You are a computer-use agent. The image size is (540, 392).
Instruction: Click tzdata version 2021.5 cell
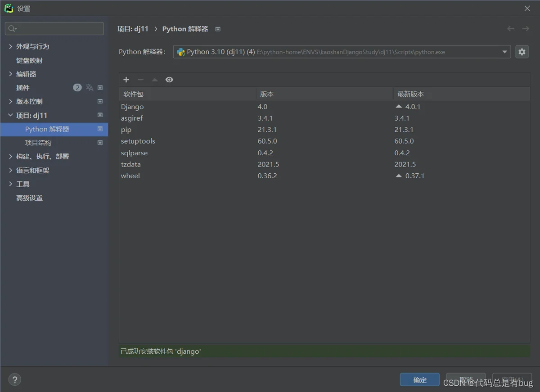(x=269, y=164)
